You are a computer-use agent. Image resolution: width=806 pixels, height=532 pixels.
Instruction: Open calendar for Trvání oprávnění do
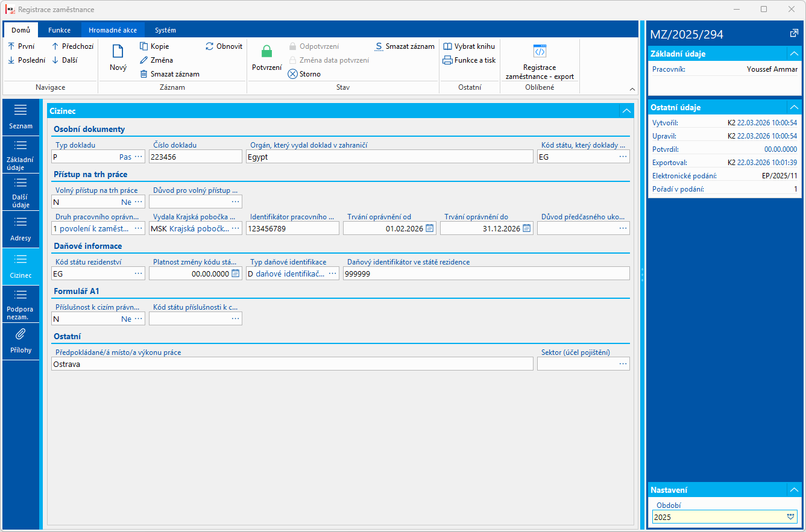(x=526, y=228)
